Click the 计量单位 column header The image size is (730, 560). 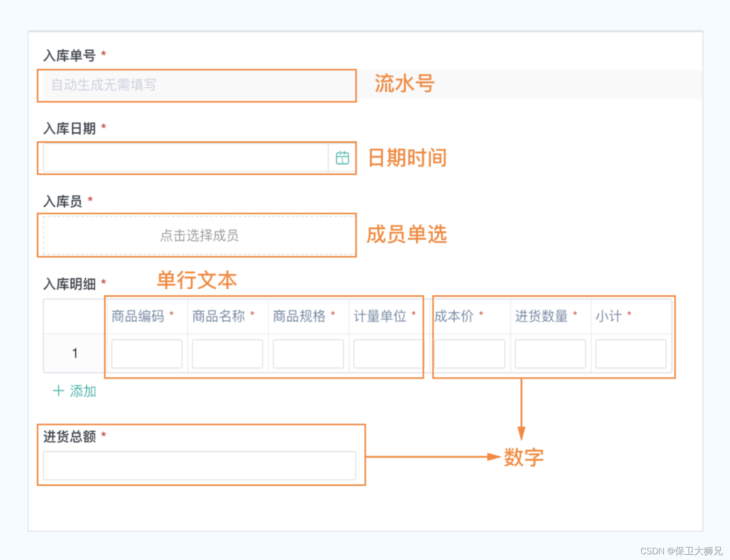380,316
